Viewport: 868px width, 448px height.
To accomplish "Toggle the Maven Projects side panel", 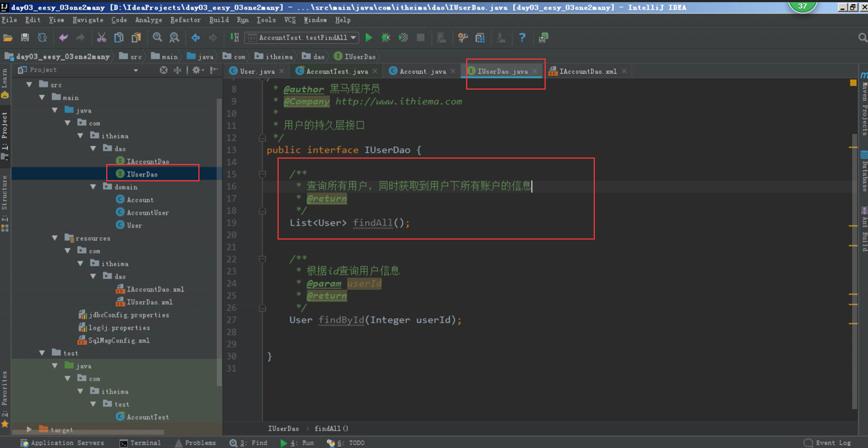I will point(864,105).
